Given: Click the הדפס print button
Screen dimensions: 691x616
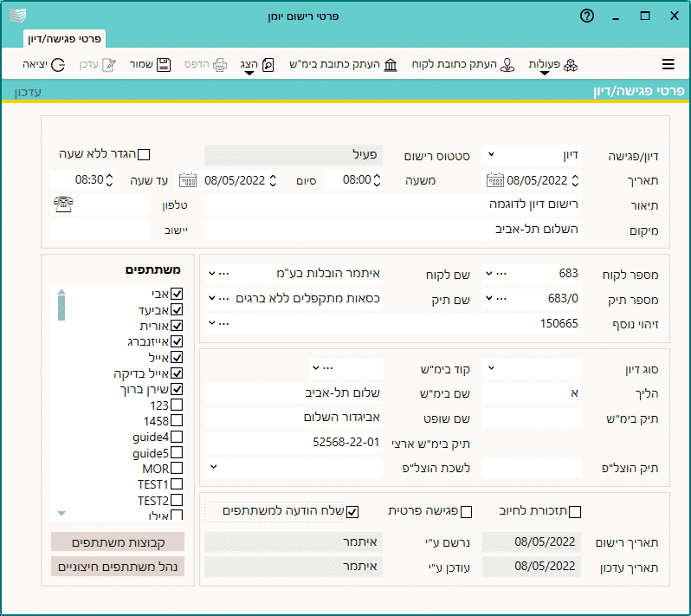Looking at the screenshot, I should (x=205, y=65).
